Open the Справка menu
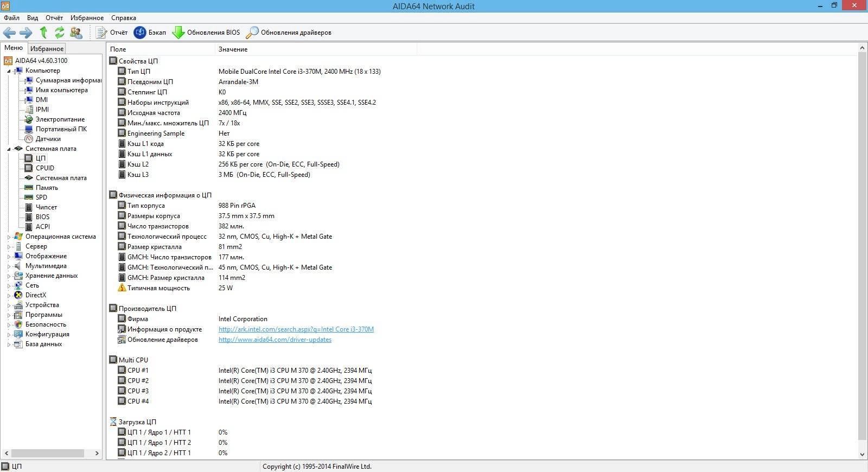The image size is (868, 472). click(x=124, y=18)
